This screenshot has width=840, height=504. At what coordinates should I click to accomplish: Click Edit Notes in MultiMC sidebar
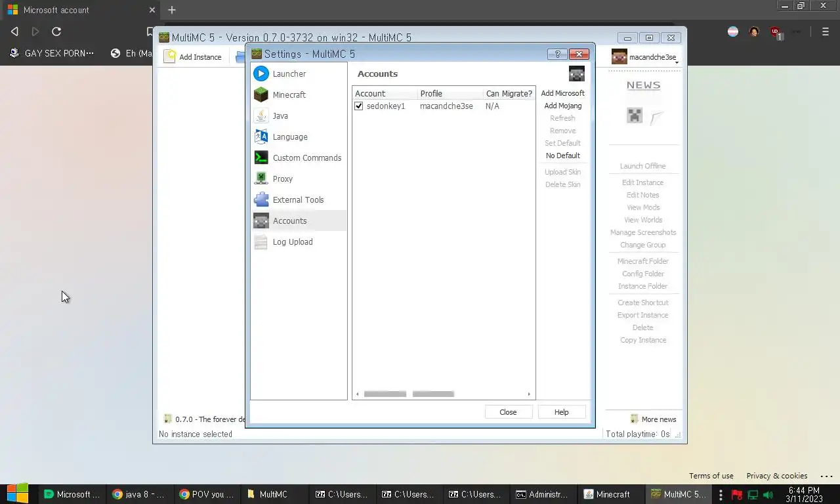coord(642,195)
